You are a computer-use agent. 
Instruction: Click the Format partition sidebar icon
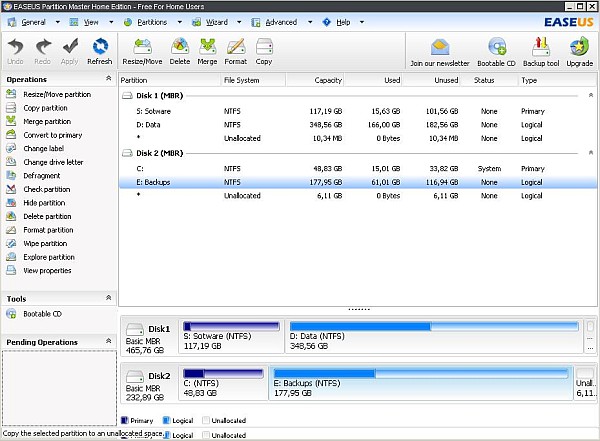point(11,230)
